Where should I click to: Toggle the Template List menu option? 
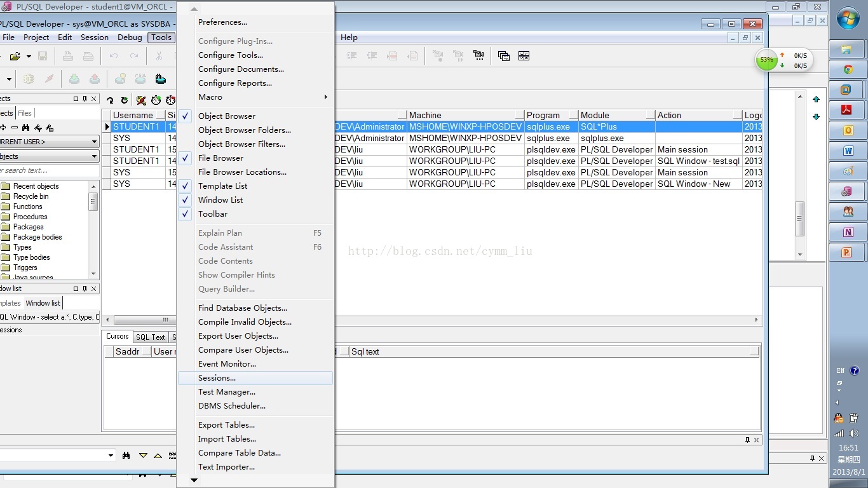pyautogui.click(x=255, y=186)
